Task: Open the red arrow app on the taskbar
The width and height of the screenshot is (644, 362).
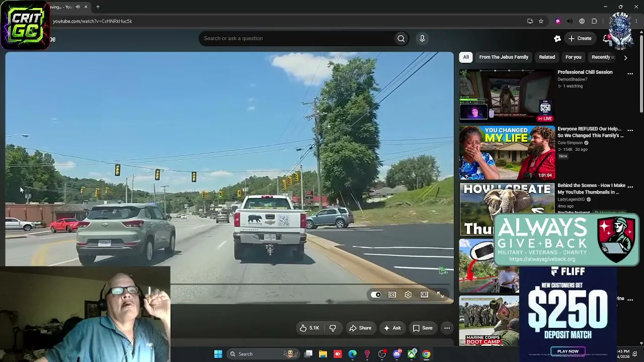Action: pyautogui.click(x=338, y=354)
